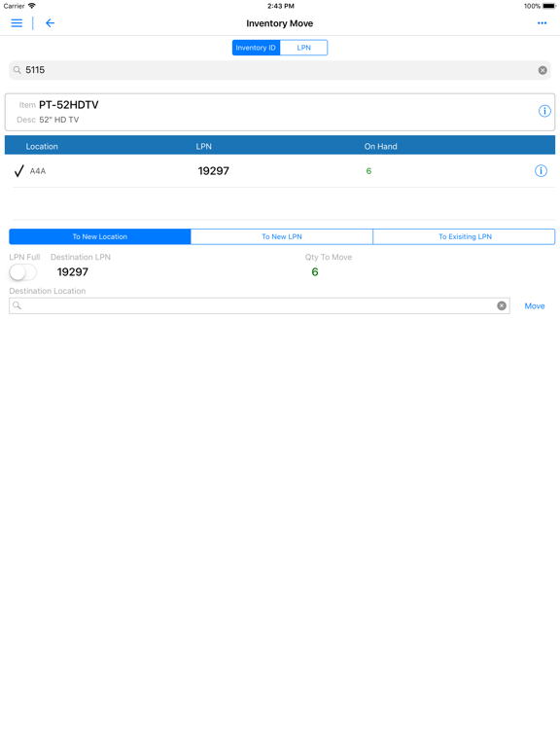Tap the item name PT-52HDTV

click(69, 105)
